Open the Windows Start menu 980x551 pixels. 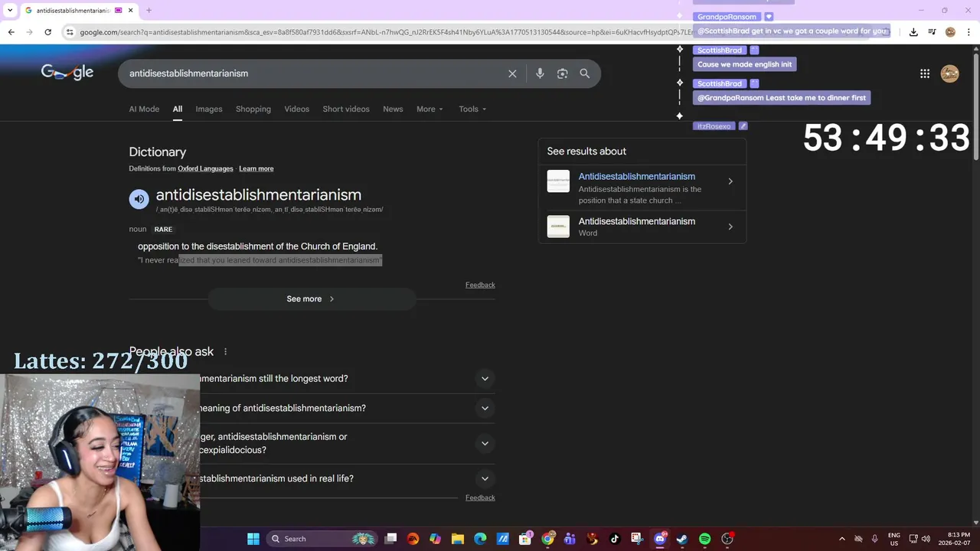pyautogui.click(x=253, y=539)
